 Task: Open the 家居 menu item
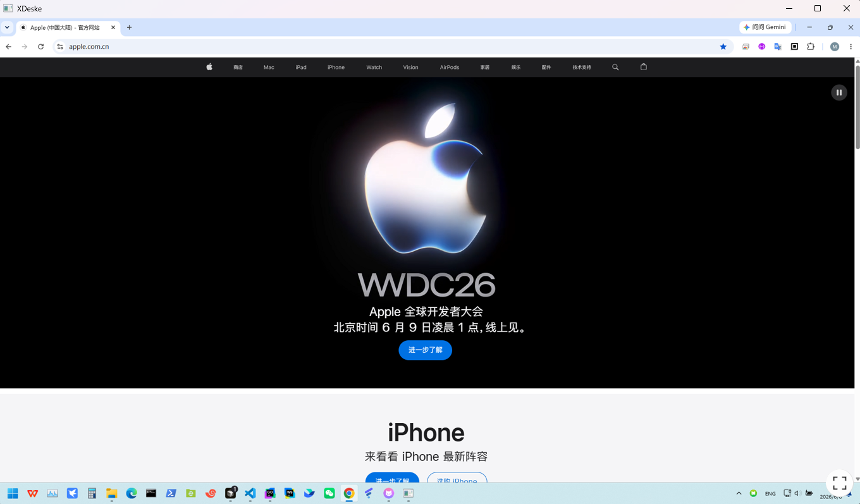tap(485, 67)
